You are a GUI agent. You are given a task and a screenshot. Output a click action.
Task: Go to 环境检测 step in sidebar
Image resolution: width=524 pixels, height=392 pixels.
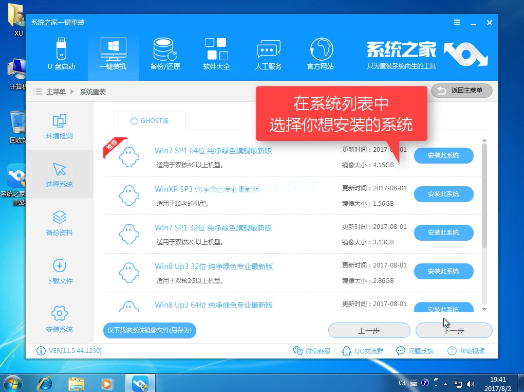coord(59,126)
